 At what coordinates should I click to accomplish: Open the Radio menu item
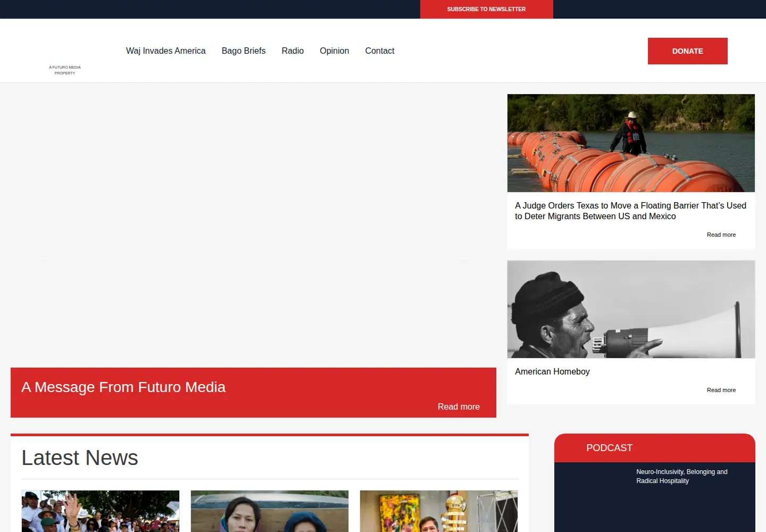(293, 51)
